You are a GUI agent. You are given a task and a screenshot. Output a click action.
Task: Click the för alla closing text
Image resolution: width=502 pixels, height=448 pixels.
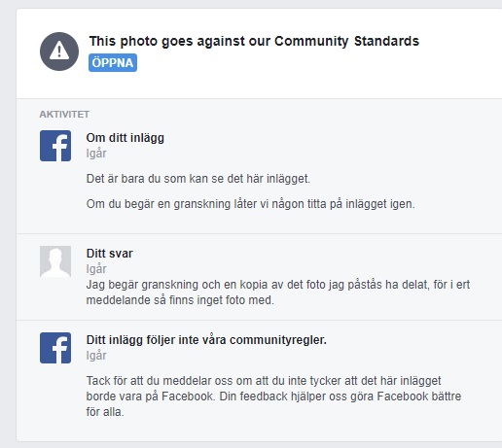tap(105, 412)
